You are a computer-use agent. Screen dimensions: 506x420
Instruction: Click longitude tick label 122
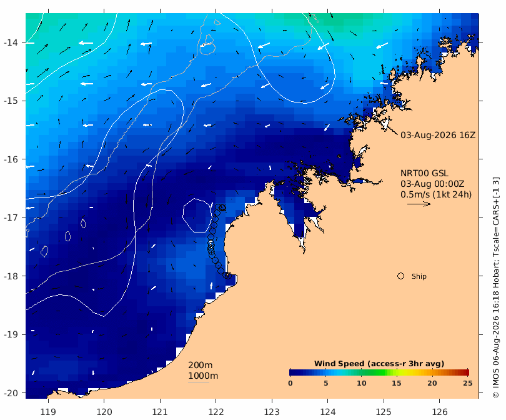pos(216,412)
